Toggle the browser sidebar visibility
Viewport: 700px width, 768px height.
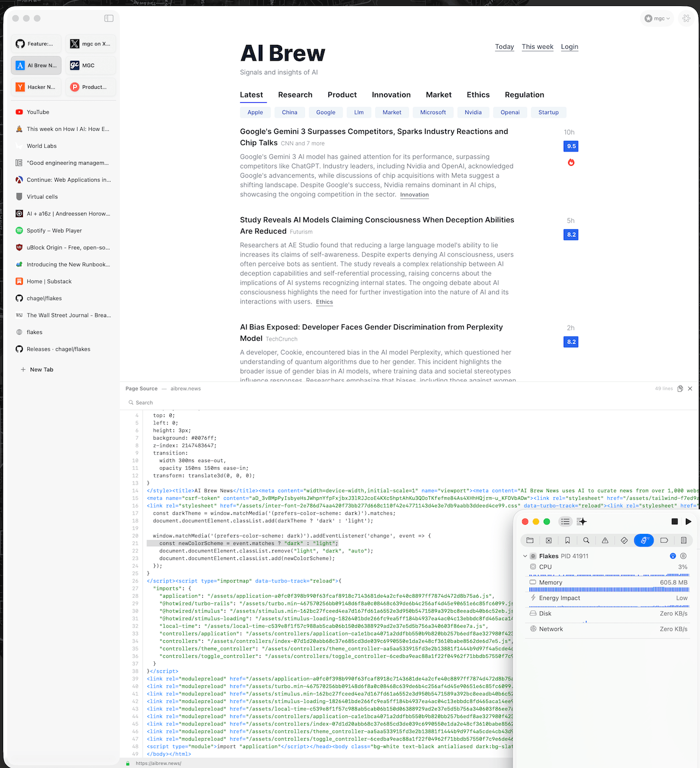109,19
